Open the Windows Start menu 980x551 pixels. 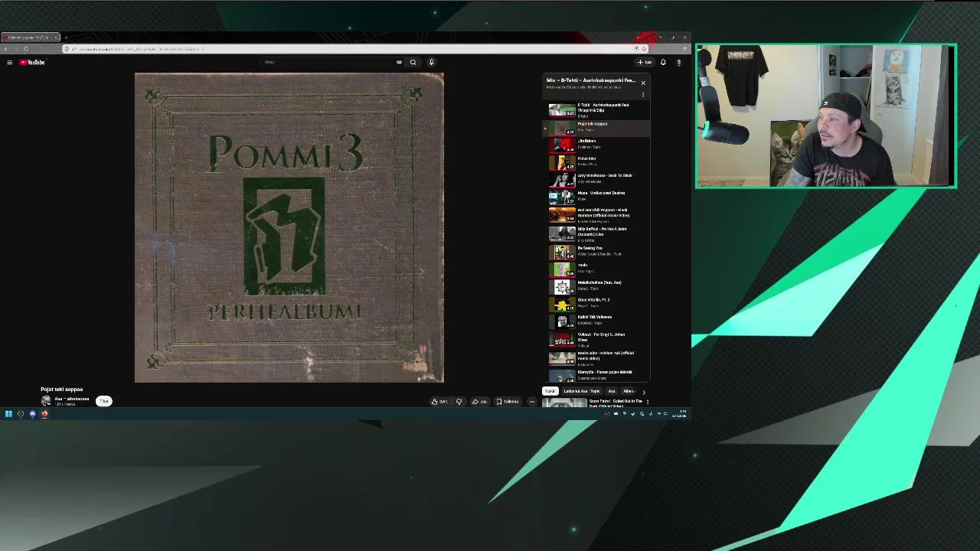(8, 414)
